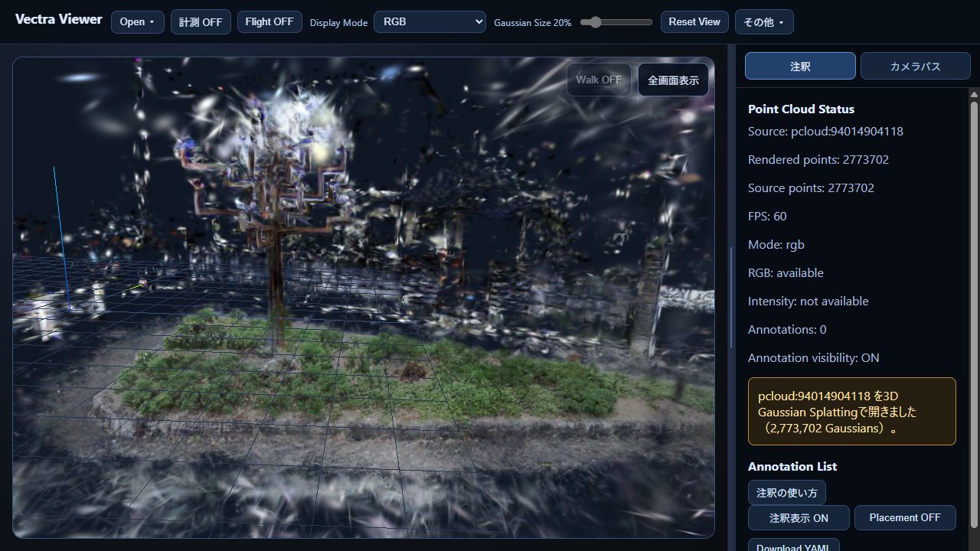
Task: Open the Open dropdown menu
Action: 137,21
